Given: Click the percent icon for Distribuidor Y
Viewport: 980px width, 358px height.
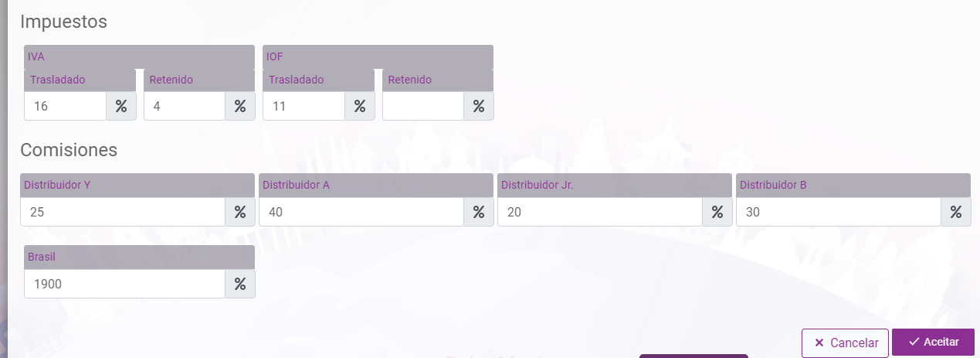Looking at the screenshot, I should [x=240, y=212].
